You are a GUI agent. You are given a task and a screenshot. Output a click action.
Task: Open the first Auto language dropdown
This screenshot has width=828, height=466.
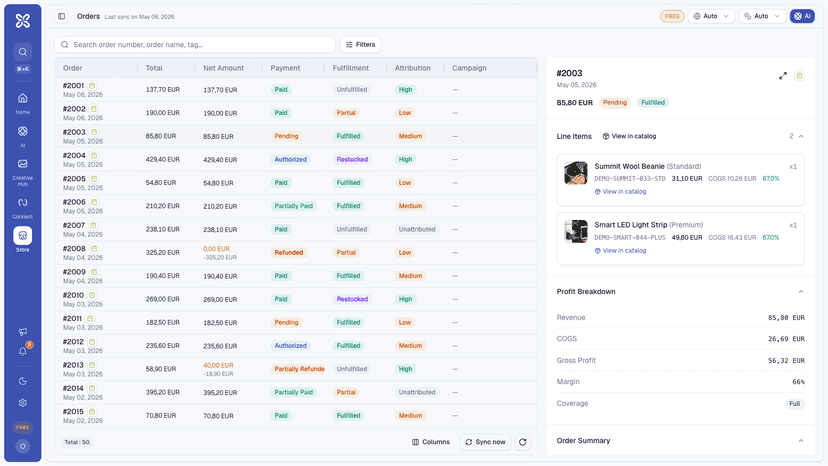(711, 16)
